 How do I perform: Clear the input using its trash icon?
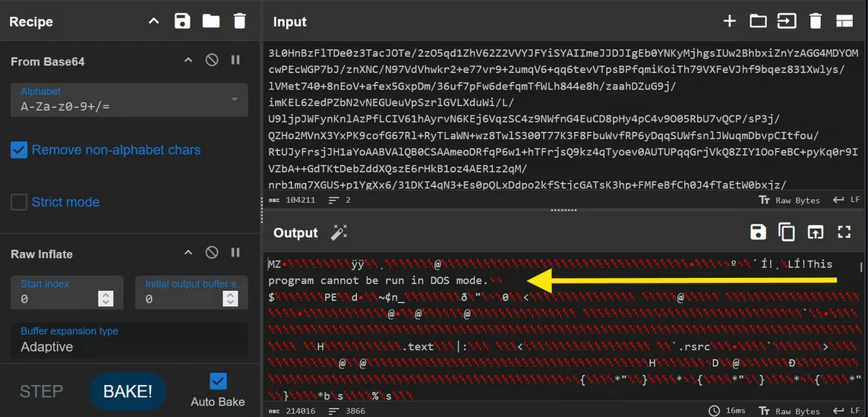[816, 21]
